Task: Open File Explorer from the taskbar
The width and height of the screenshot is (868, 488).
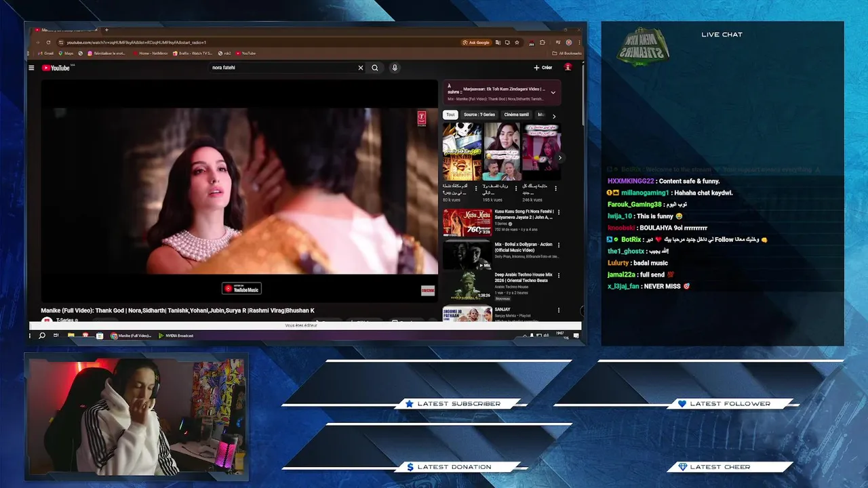Action: point(71,335)
